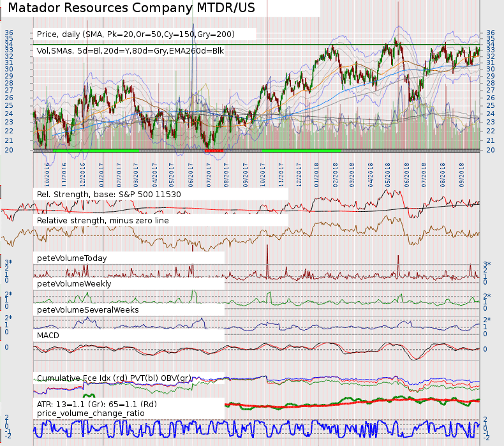This screenshot has width=504, height=446.
Task: Click the 06/2018 date axis label
Action: click(407, 175)
